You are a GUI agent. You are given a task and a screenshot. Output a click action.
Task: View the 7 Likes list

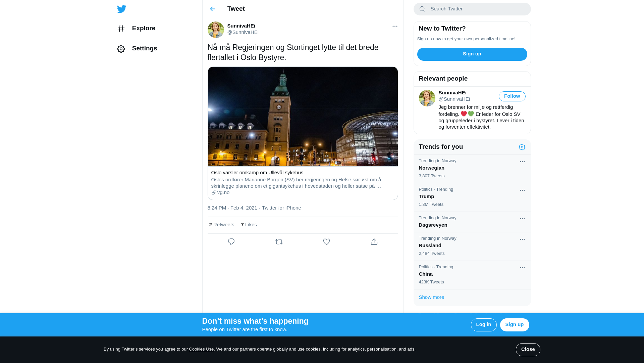coord(249,225)
